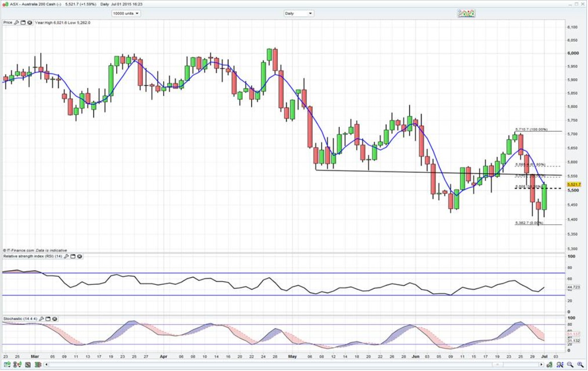588x371 pixels.
Task: Open RSI indicator settings wrench
Action: click(x=66, y=257)
